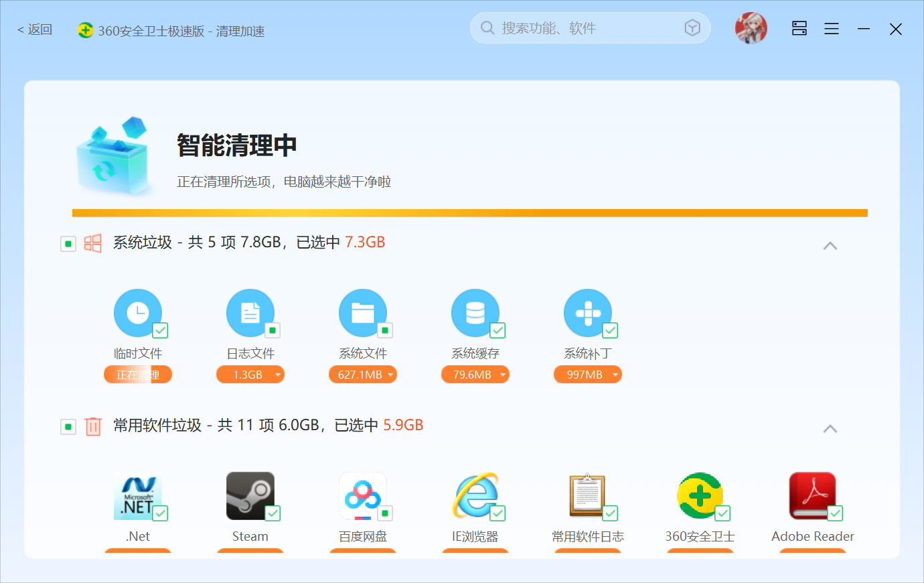Open the 1.3GB dropdown under 日志文件
Viewport: 924px width, 583px height.
coord(250,375)
